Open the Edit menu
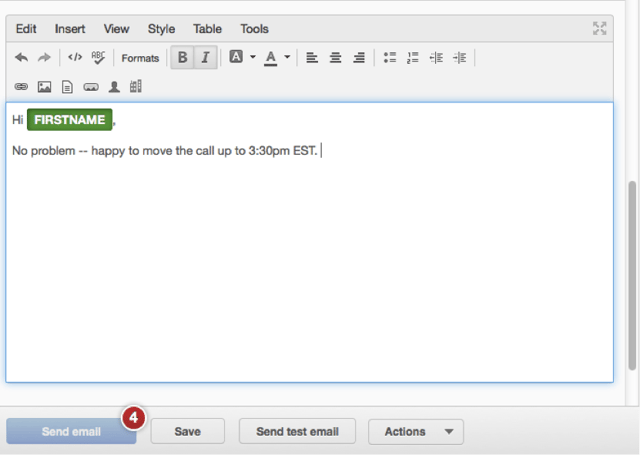640x455 pixels. (x=26, y=29)
